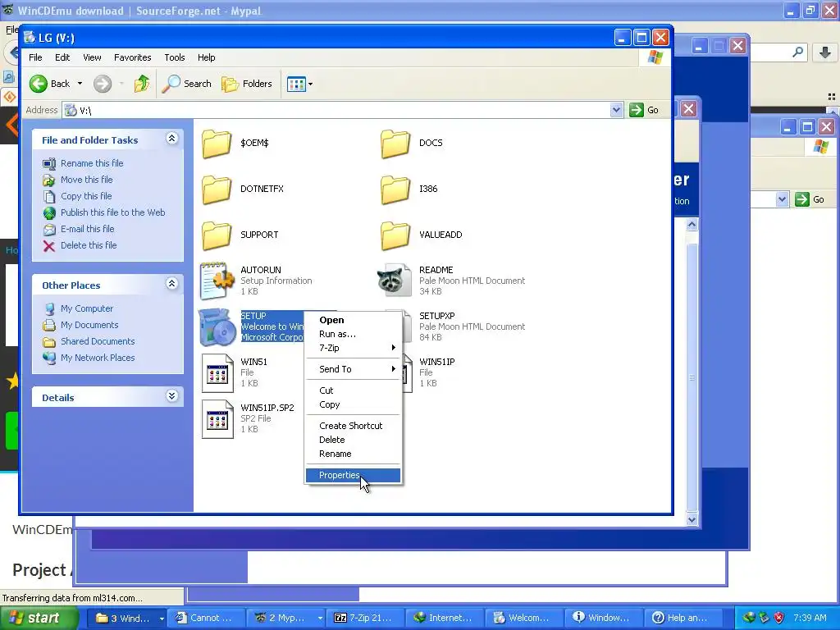This screenshot has width=840, height=630.
Task: Click the Start button on taskbar
Action: click(38, 618)
